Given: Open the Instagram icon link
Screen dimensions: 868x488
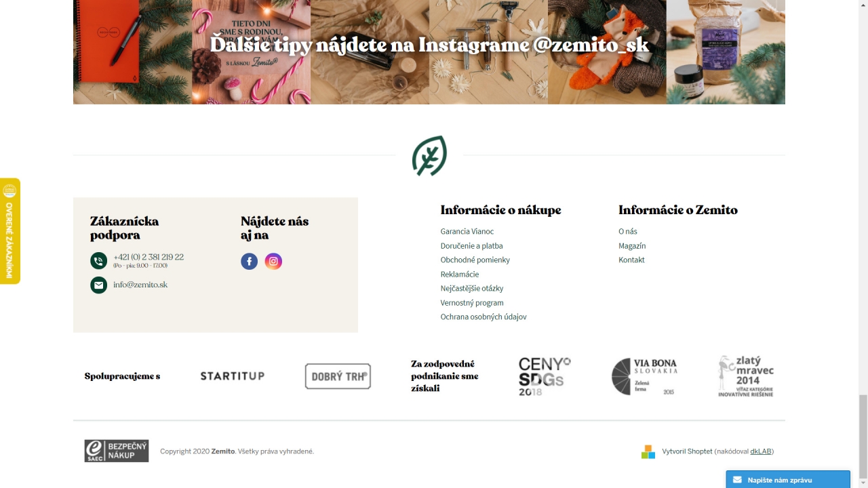Looking at the screenshot, I should tap(273, 261).
